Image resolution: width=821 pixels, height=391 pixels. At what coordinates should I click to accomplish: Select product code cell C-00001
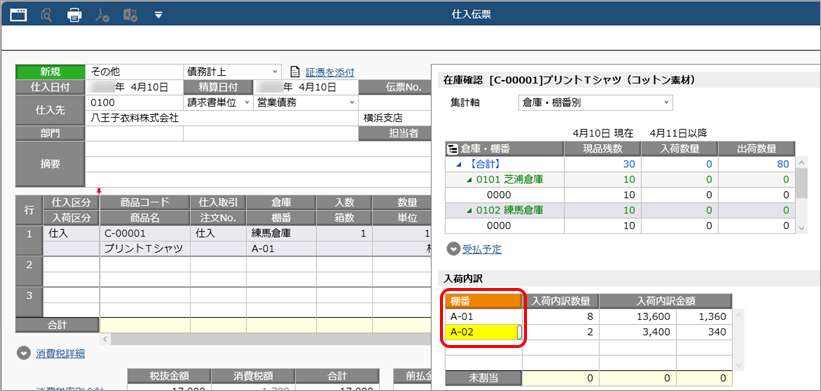[x=145, y=233]
